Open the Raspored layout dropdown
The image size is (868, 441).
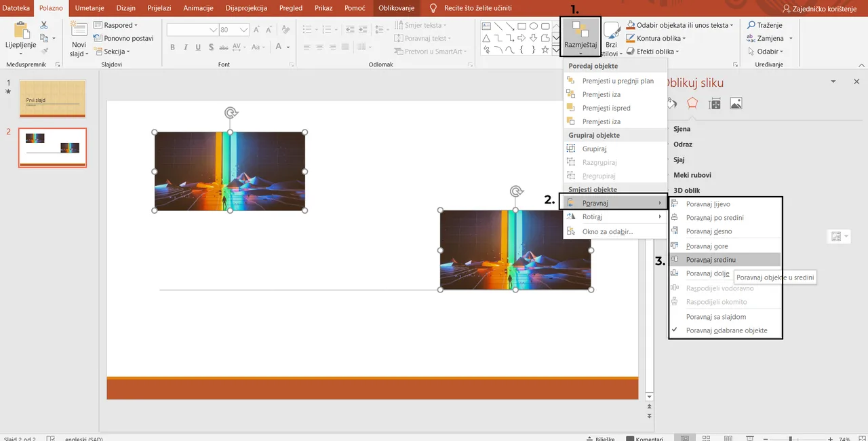[x=116, y=25]
